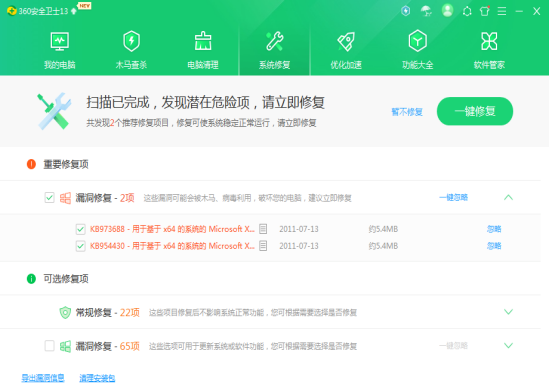Screen dimensions: 550x391
Task: Uncheck the 漏洞修复 2项 group checkbox
Action: 49,198
